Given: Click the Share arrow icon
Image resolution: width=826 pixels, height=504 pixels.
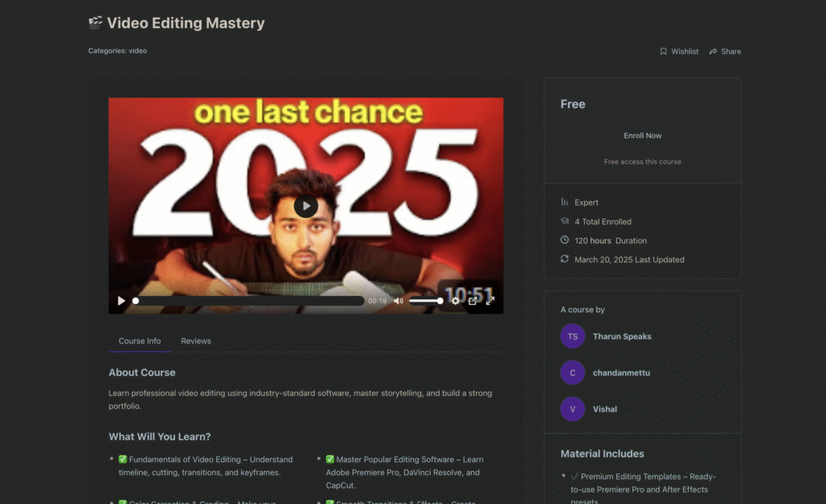Looking at the screenshot, I should tap(713, 52).
